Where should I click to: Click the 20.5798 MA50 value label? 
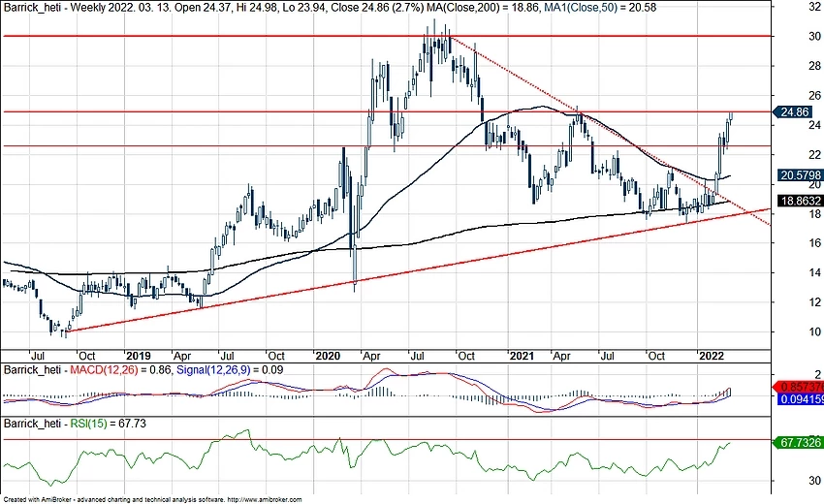click(801, 175)
